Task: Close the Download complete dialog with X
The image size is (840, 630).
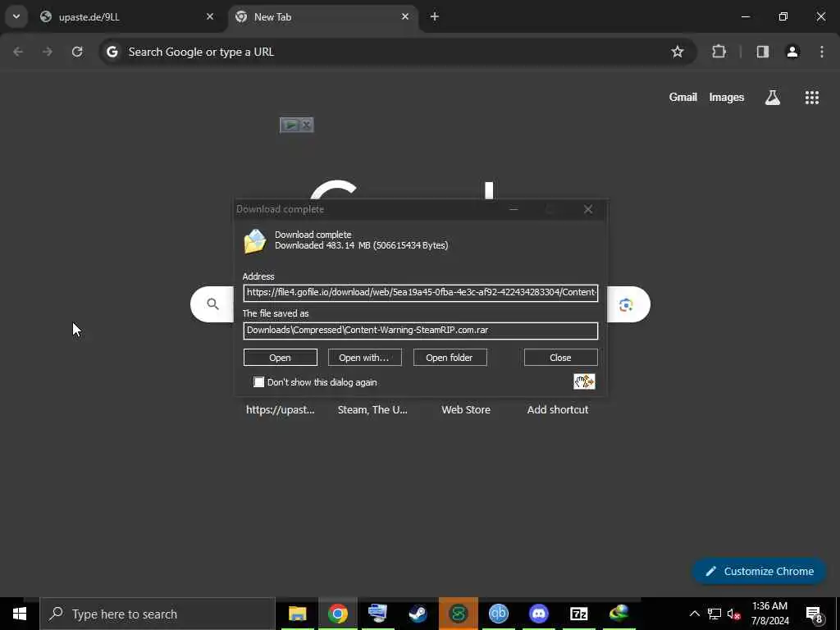Action: pyautogui.click(x=587, y=209)
